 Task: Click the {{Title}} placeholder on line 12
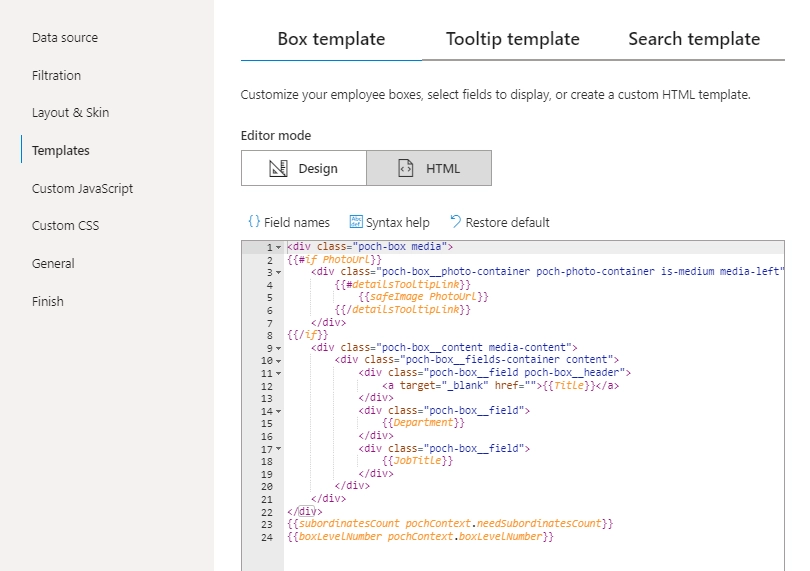569,385
